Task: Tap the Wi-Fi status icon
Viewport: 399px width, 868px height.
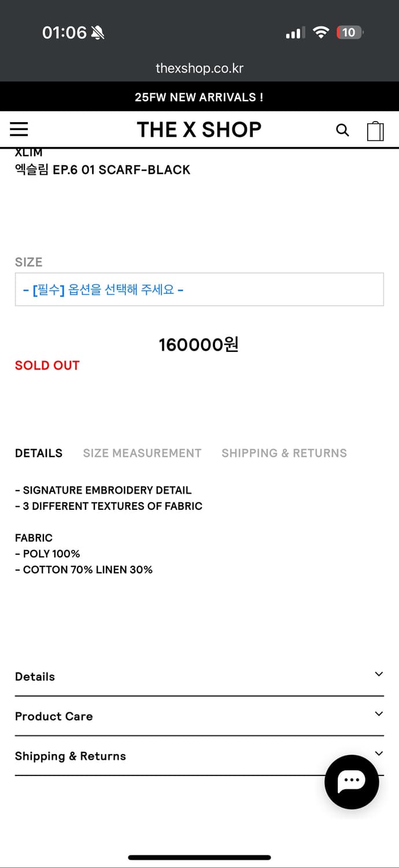Action: [x=320, y=32]
